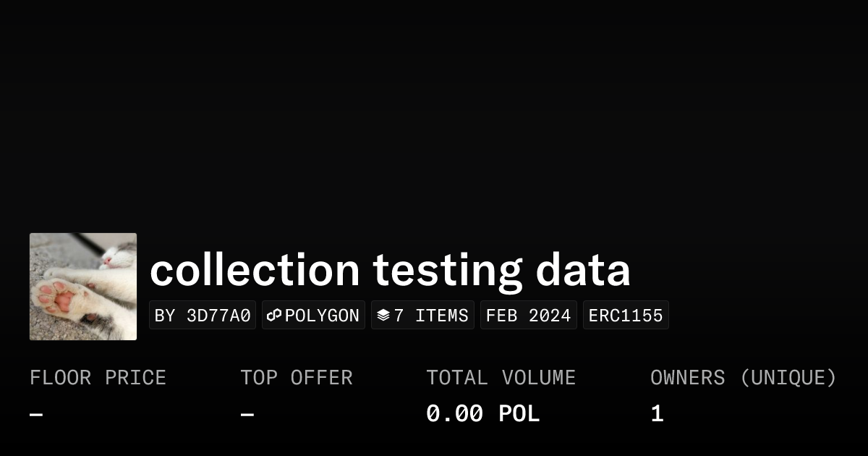This screenshot has height=456, width=868.
Task: Open the cat paw collection thumbnail
Action: point(83,287)
